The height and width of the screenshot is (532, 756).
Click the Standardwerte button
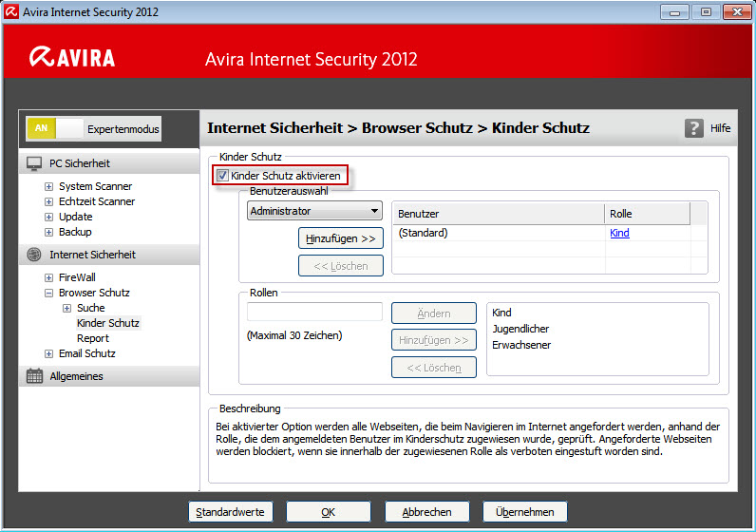[x=231, y=512]
